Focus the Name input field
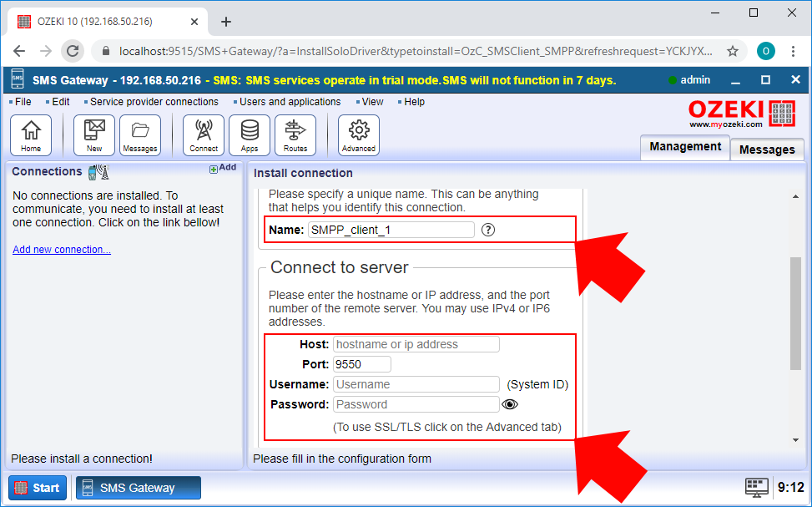This screenshot has width=812, height=507. (x=391, y=230)
